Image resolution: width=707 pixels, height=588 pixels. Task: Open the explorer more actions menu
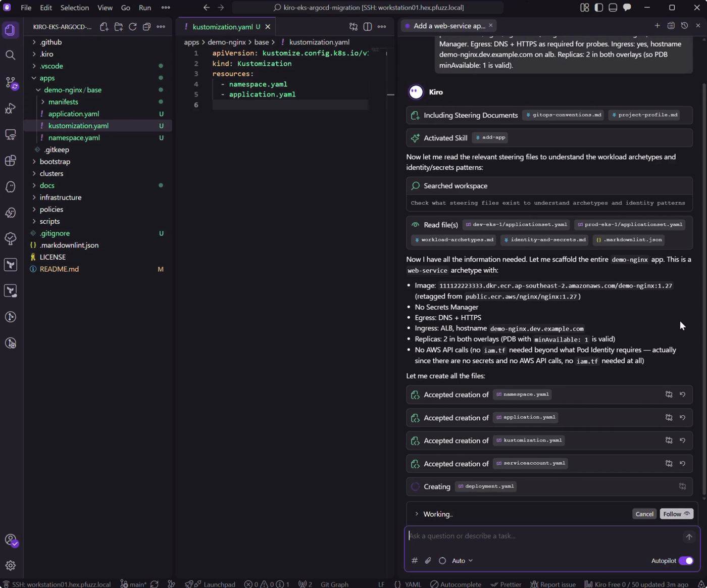[x=161, y=27]
